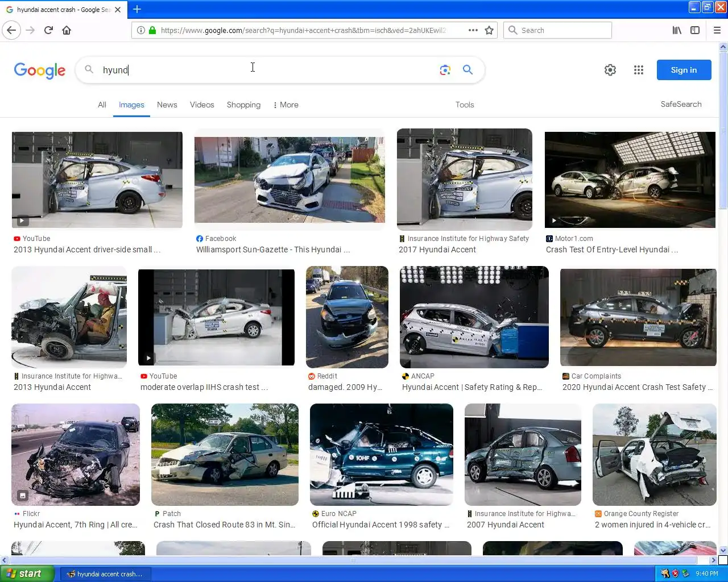Open the Orange County Register crash image
Image resolution: width=728 pixels, height=582 pixels.
tap(655, 455)
